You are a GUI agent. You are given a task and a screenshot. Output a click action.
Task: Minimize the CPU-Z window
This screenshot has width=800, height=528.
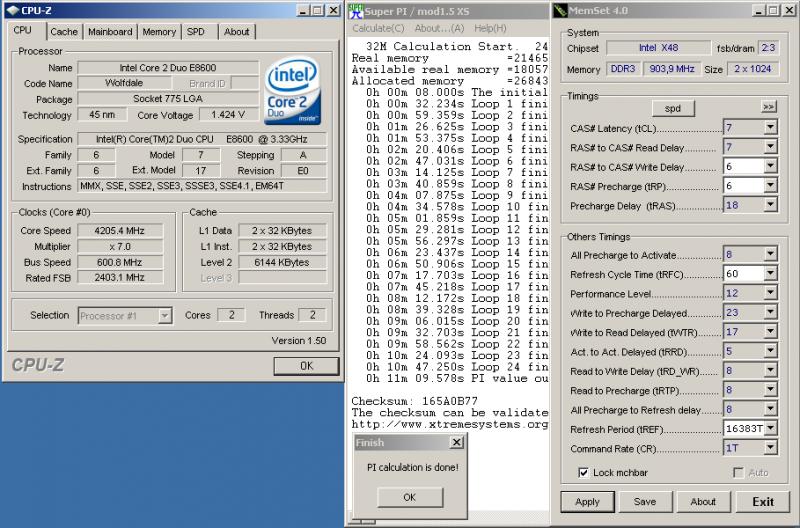coord(303,10)
